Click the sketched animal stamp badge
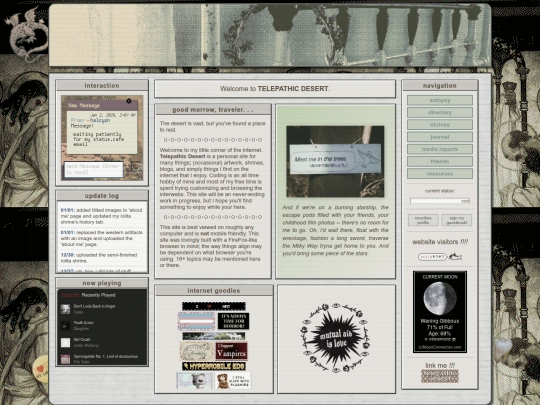This screenshot has width=540, height=405. coord(197,351)
